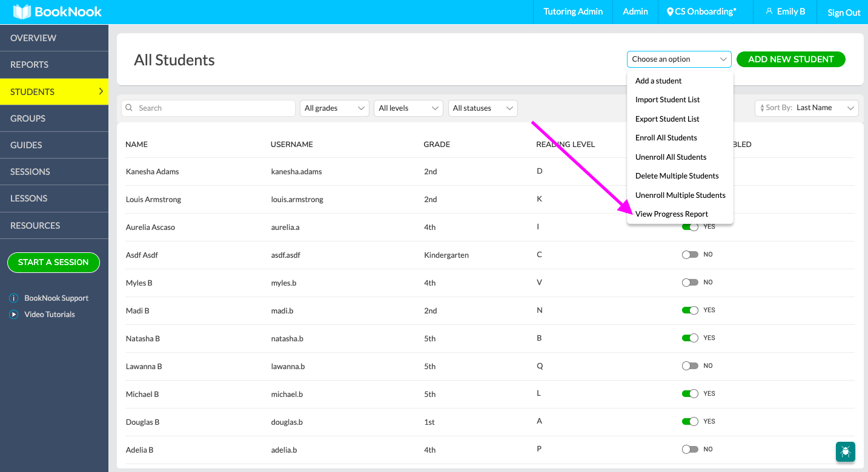Click the ADD NEW STUDENT button
This screenshot has height=472, width=868.
[791, 59]
